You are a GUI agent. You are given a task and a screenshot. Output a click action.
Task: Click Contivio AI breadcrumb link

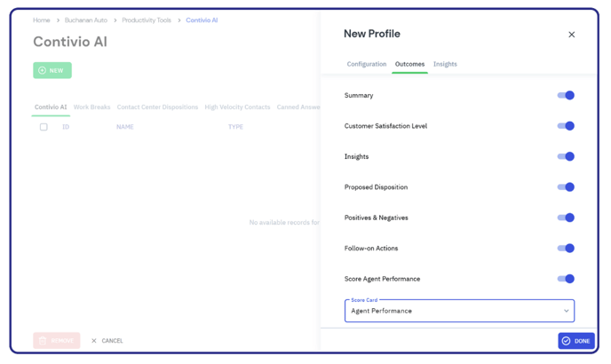click(x=202, y=20)
